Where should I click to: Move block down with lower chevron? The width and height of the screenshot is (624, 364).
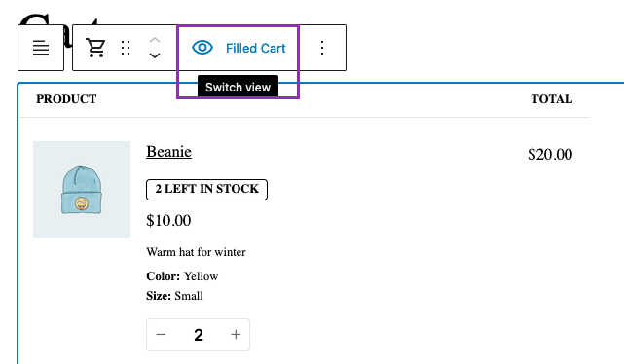coord(155,55)
